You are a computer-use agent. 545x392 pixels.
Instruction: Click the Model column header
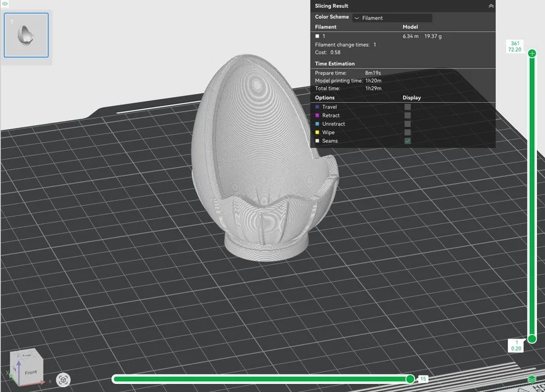pyautogui.click(x=410, y=27)
